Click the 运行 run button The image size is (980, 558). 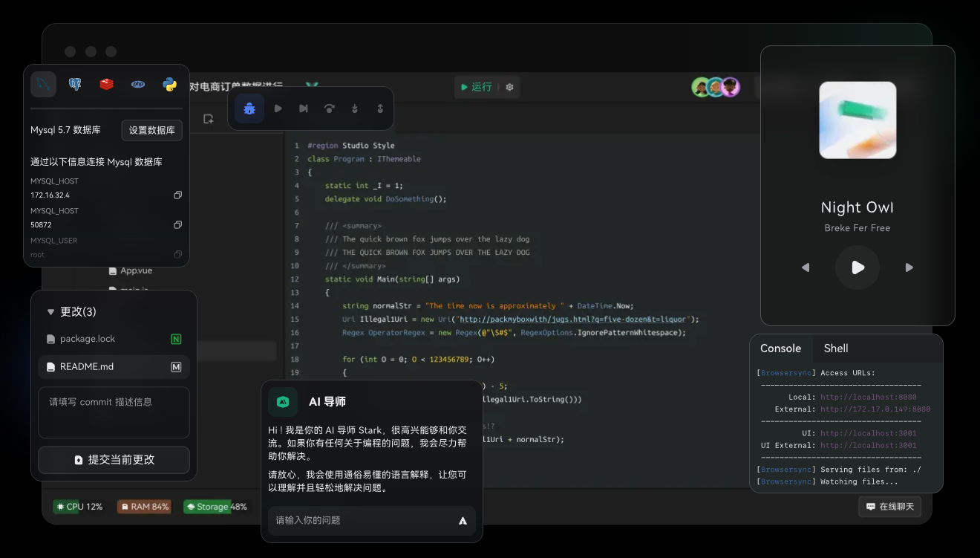point(476,87)
